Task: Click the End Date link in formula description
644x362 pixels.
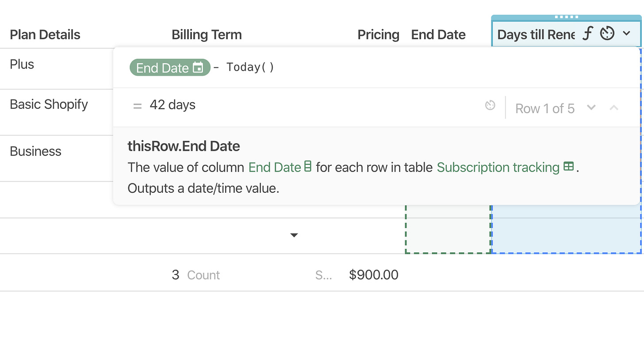Action: coord(275,167)
